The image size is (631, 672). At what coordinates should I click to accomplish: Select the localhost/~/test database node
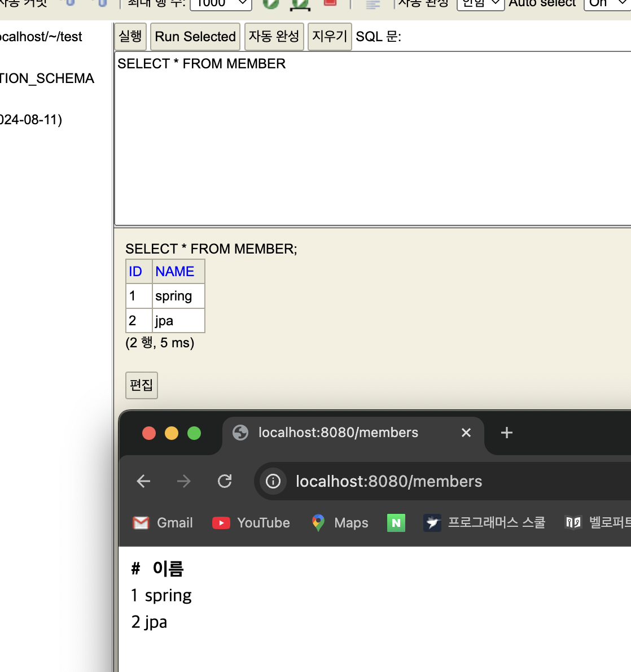coord(41,37)
